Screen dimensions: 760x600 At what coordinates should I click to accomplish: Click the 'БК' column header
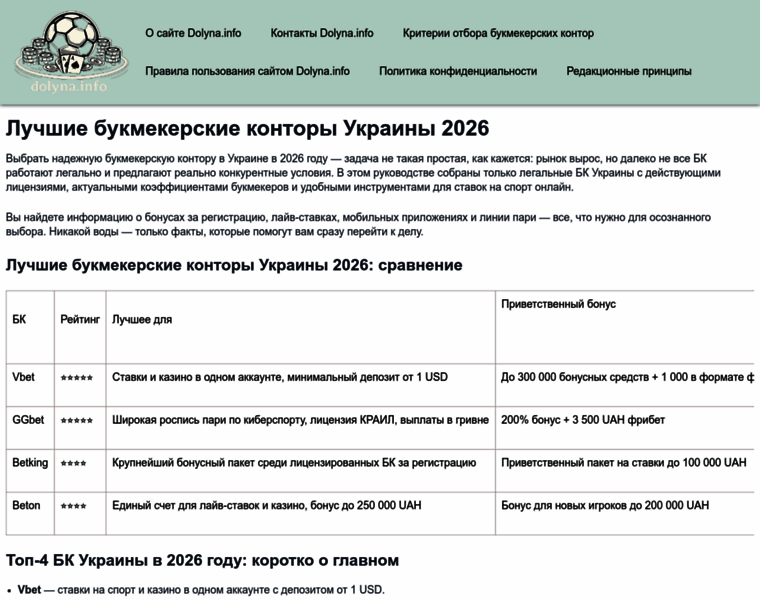[x=30, y=327]
